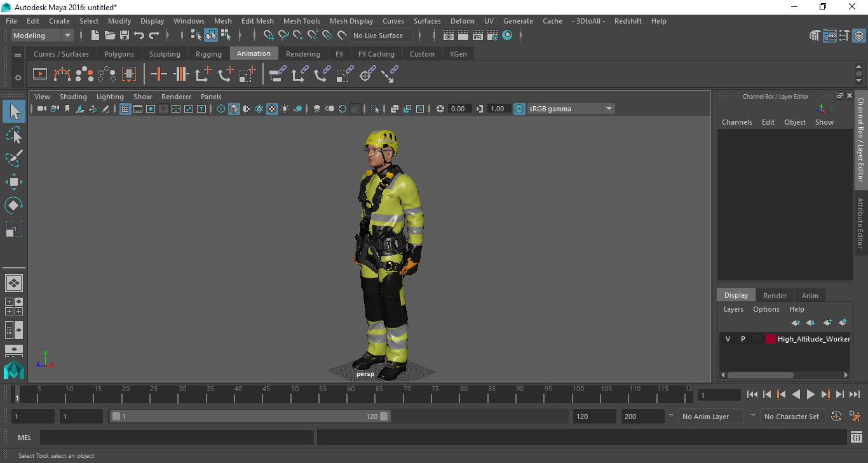868x463 pixels.
Task: Choose the Move tool
Action: click(x=14, y=182)
